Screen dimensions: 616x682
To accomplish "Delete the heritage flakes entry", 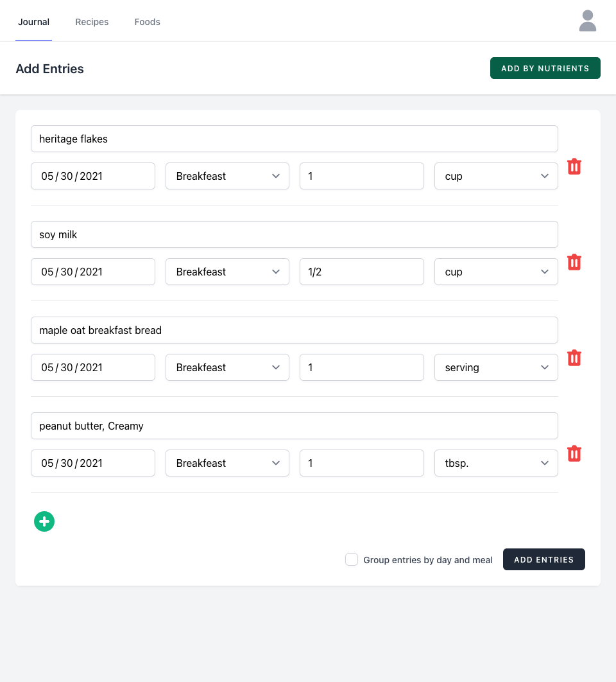I will click(x=574, y=167).
